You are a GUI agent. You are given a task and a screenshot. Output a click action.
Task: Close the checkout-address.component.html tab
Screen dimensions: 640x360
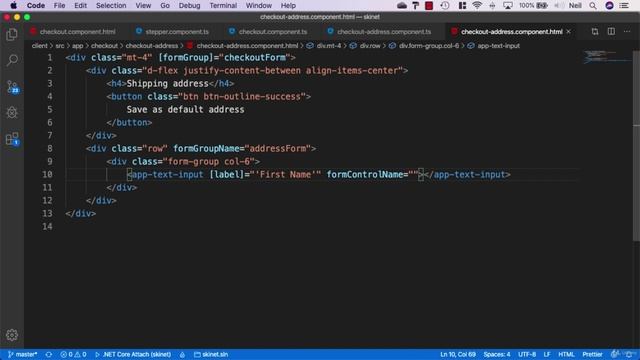click(x=569, y=31)
